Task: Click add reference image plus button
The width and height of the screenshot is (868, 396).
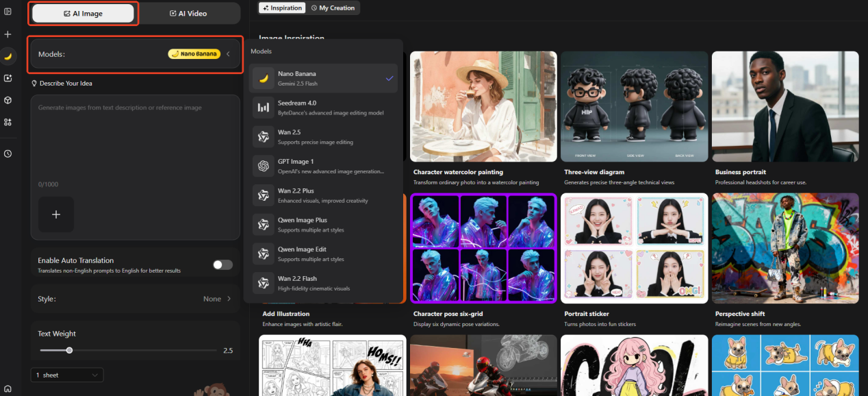Action: [x=56, y=214]
